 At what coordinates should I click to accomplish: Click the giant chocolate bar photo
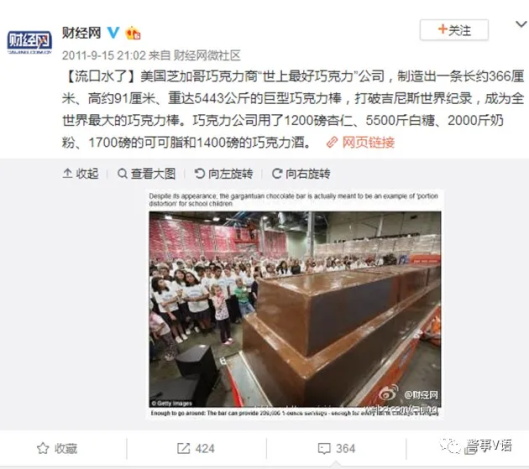[x=295, y=309]
